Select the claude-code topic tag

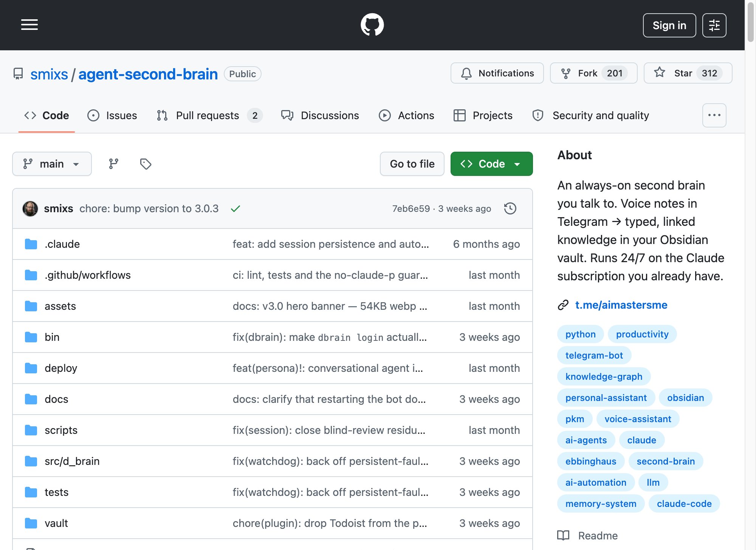click(x=684, y=503)
